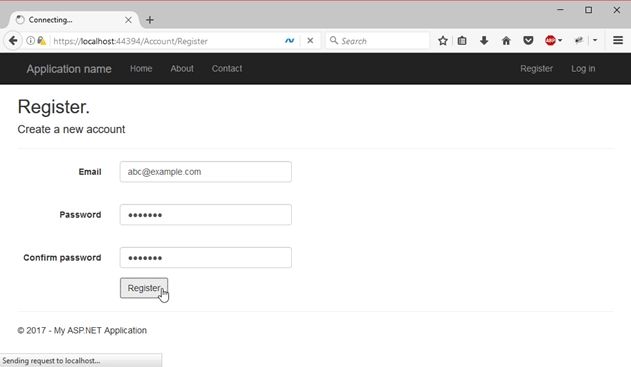Click the URL address bar
This screenshot has height=367, width=631.
[x=165, y=41]
